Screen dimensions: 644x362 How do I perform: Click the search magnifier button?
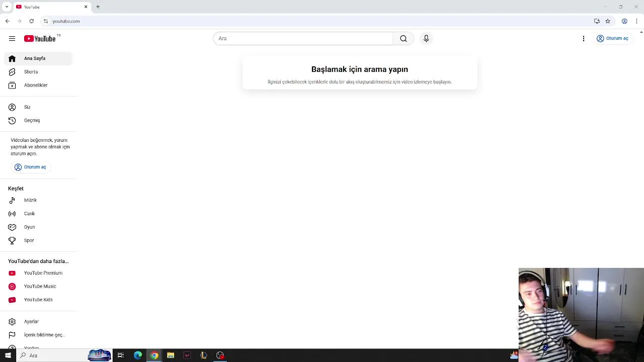(x=404, y=39)
